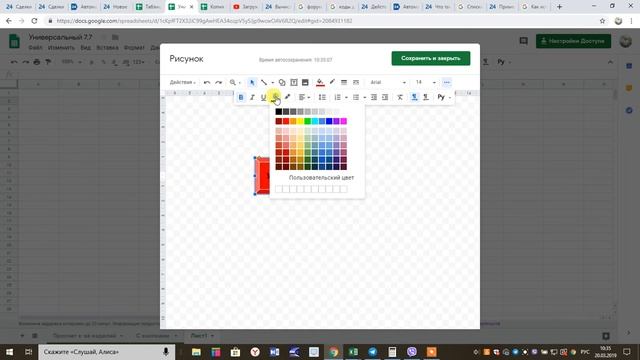The width and height of the screenshot is (640, 360).
Task: Pick the pure blue color swatch
Action: [x=329, y=121]
